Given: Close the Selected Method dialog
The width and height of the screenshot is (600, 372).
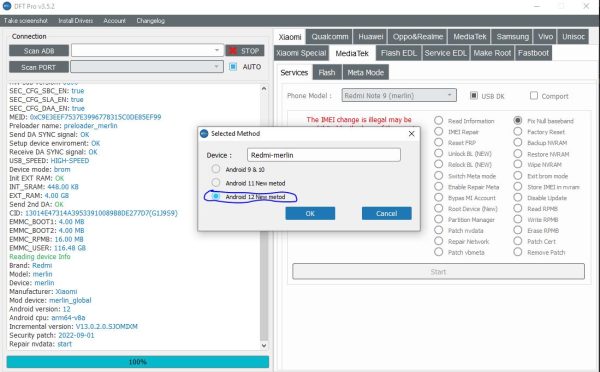Looking at the screenshot, I should [x=411, y=134].
